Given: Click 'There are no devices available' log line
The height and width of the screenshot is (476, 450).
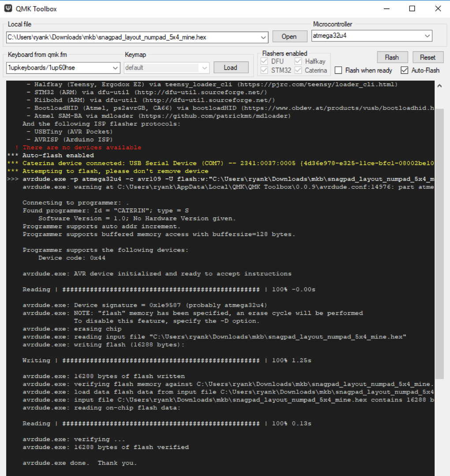Looking at the screenshot, I should coord(82,148).
